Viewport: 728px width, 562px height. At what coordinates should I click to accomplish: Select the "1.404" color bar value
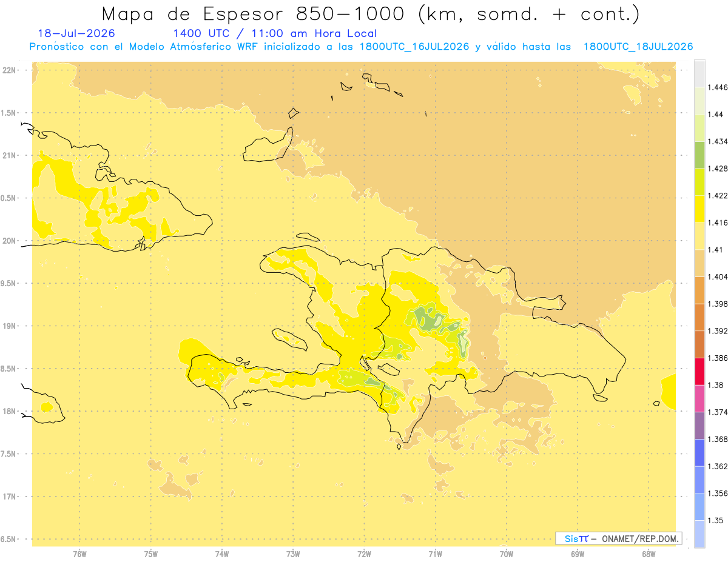(717, 276)
